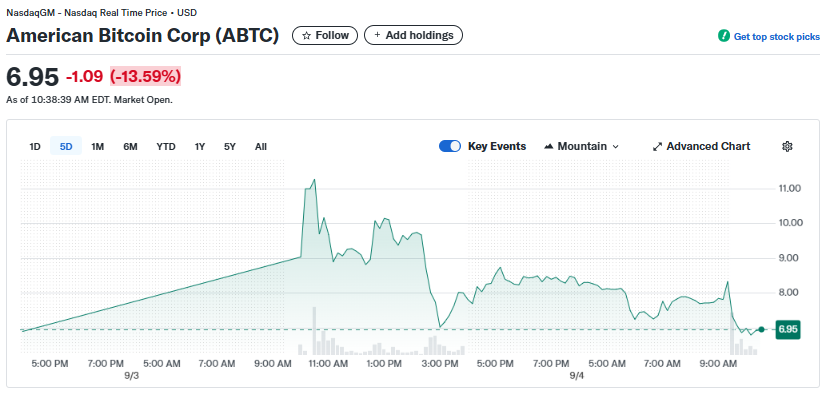Click the Mountain chart type icon
This screenshot has height=396, width=836.
pyautogui.click(x=548, y=147)
